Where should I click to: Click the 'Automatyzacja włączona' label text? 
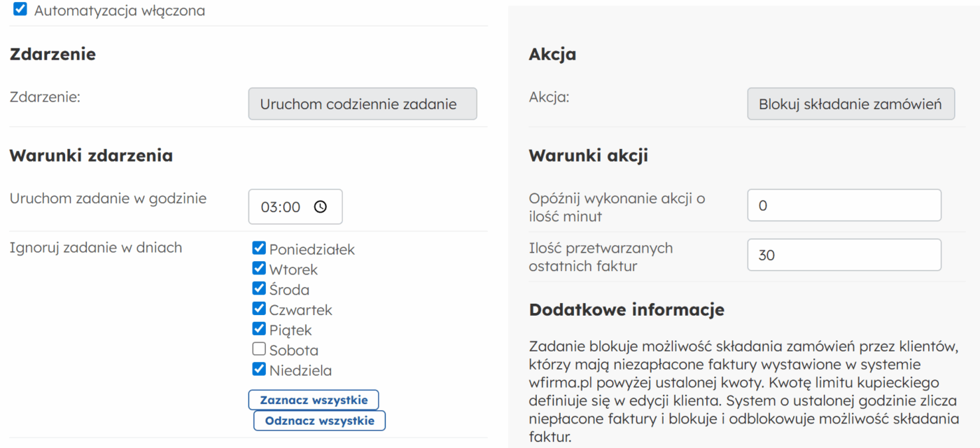[119, 11]
